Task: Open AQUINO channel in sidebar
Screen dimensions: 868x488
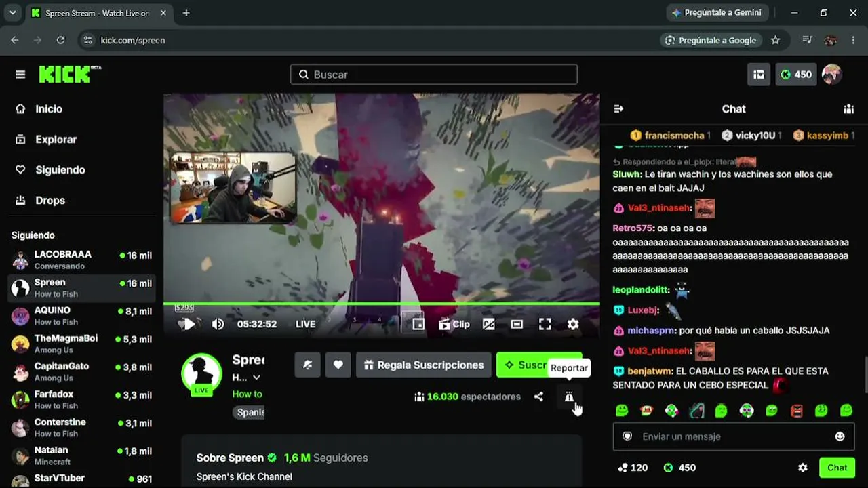Action: [x=81, y=316]
